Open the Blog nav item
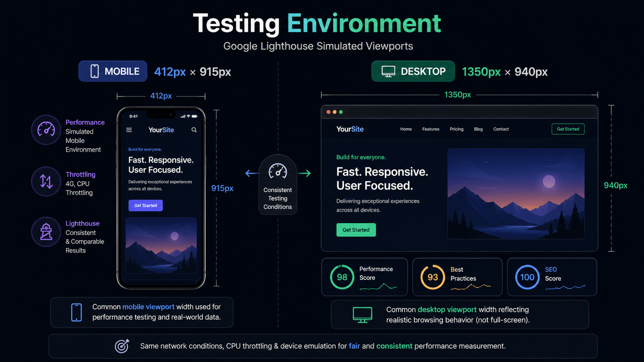 (x=478, y=129)
